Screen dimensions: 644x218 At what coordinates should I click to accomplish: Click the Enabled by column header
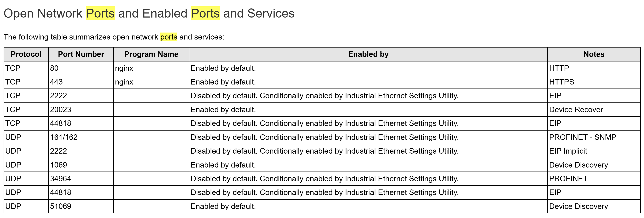[368, 54]
